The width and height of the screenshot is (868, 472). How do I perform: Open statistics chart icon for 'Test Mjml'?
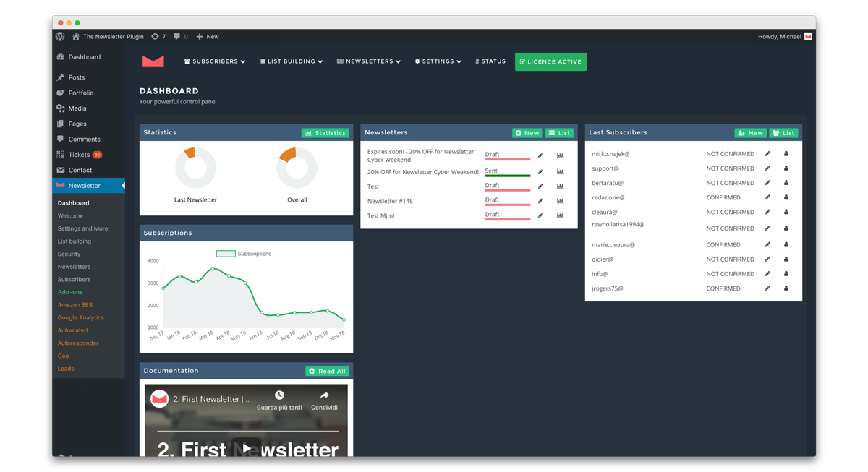click(x=560, y=215)
